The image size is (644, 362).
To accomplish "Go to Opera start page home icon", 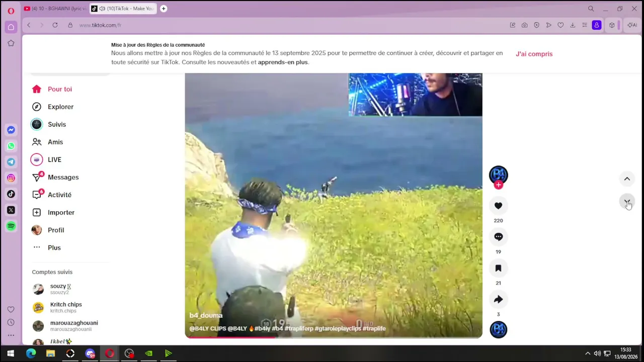I will [x=11, y=27].
